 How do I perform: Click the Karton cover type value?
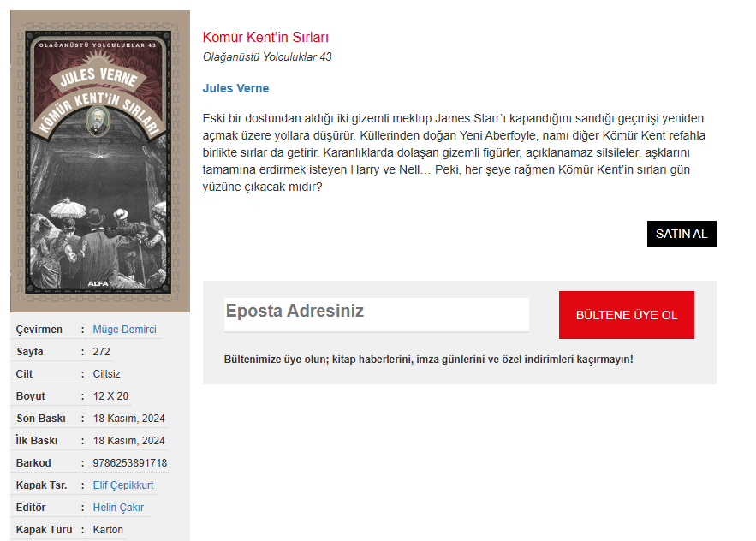(x=108, y=529)
